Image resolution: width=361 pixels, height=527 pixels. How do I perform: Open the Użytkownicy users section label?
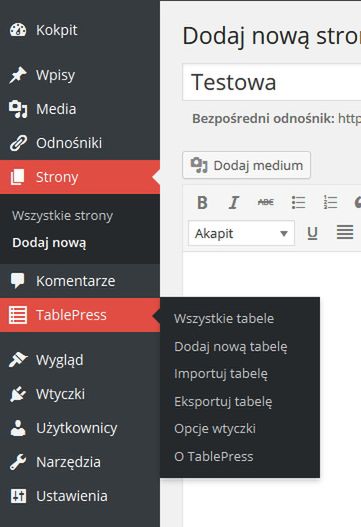tap(77, 428)
